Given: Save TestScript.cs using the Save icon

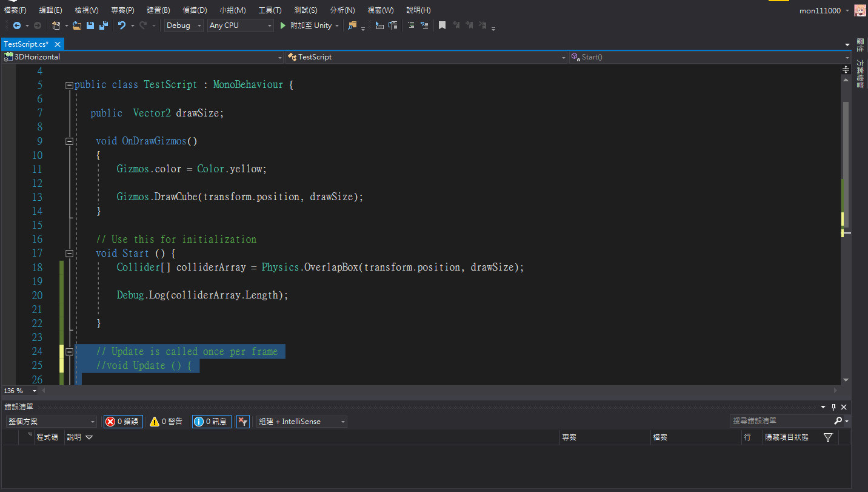Looking at the screenshot, I should coord(90,25).
